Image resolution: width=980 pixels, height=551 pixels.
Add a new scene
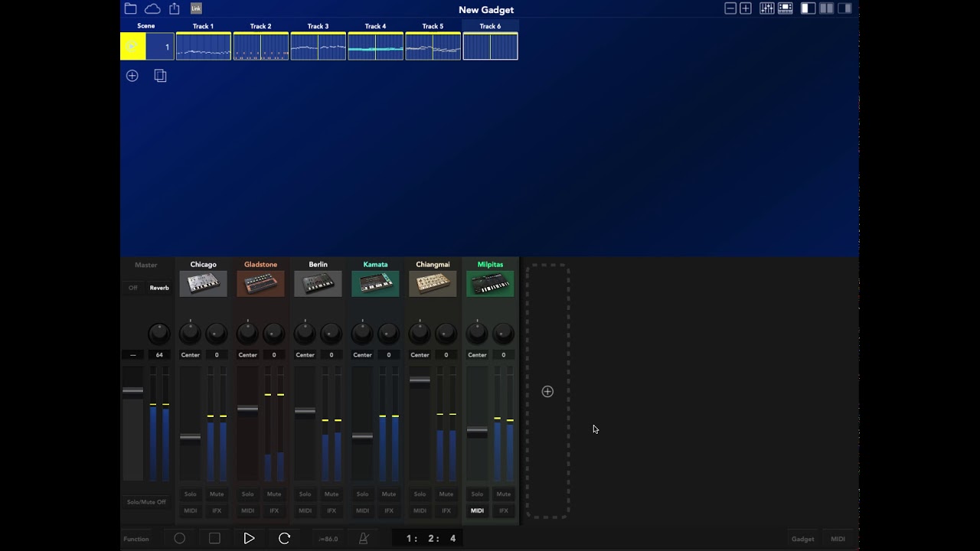point(132,76)
